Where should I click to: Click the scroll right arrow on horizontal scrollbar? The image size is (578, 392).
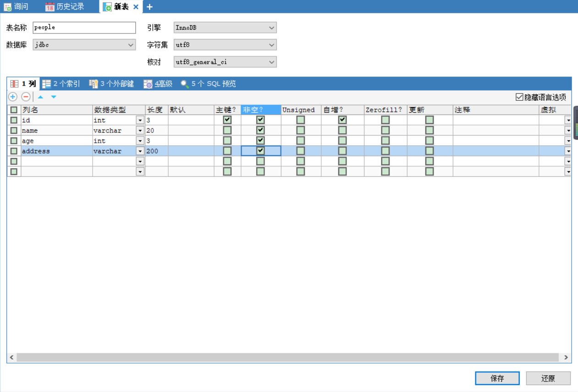tap(566, 357)
